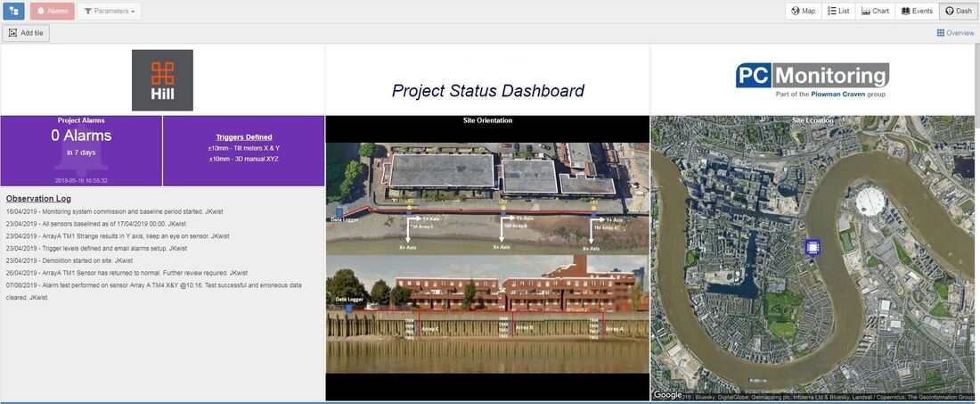Click the Array B label on river wall photo
The height and width of the screenshot is (404, 980).
[523, 327]
